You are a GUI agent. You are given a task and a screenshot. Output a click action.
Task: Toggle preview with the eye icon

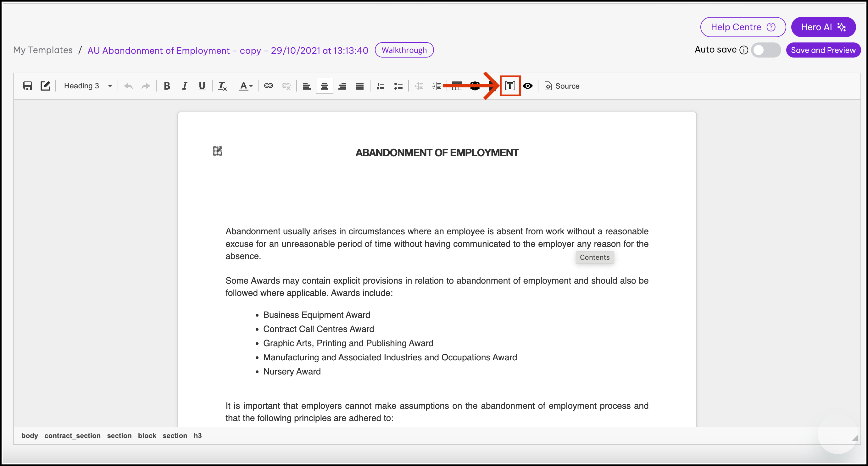(528, 86)
